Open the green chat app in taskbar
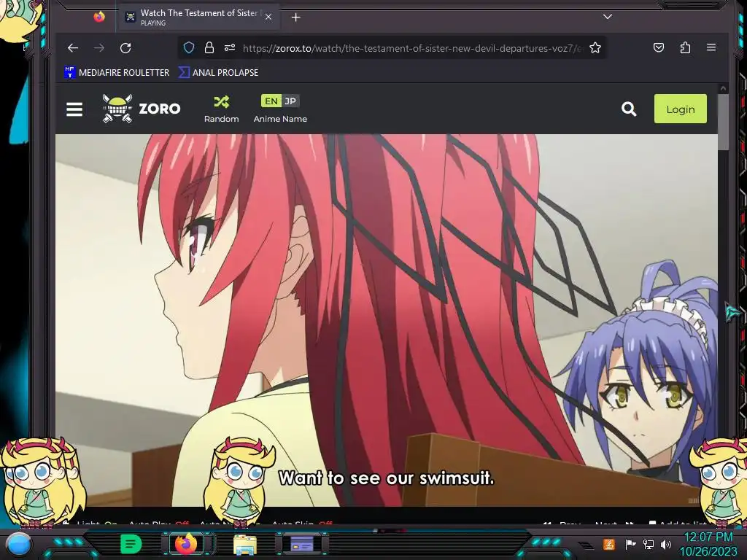Image resolution: width=747 pixels, height=560 pixels. [x=131, y=544]
